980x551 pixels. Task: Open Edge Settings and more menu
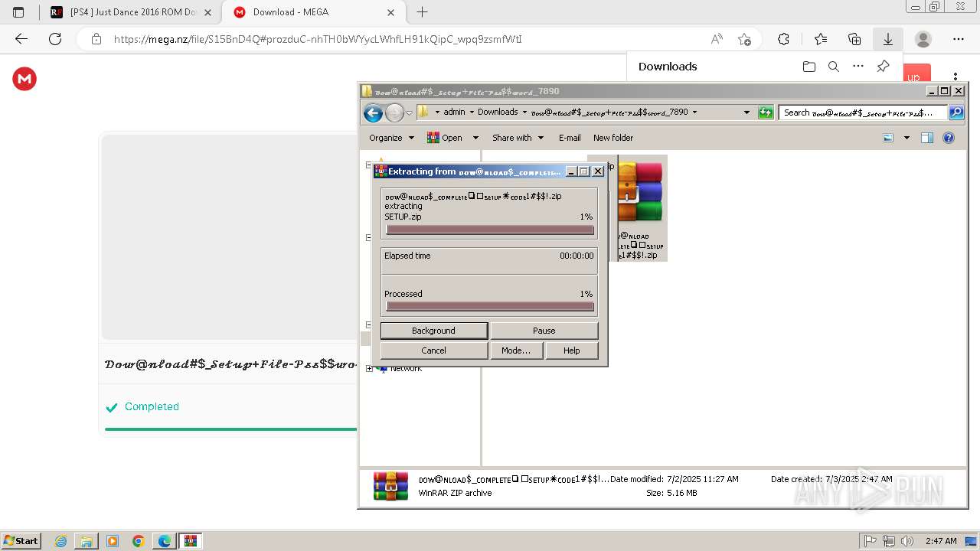pyautogui.click(x=959, y=39)
